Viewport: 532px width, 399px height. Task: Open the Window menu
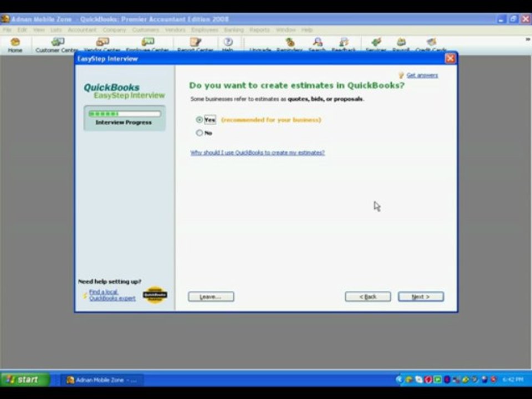tap(286, 30)
